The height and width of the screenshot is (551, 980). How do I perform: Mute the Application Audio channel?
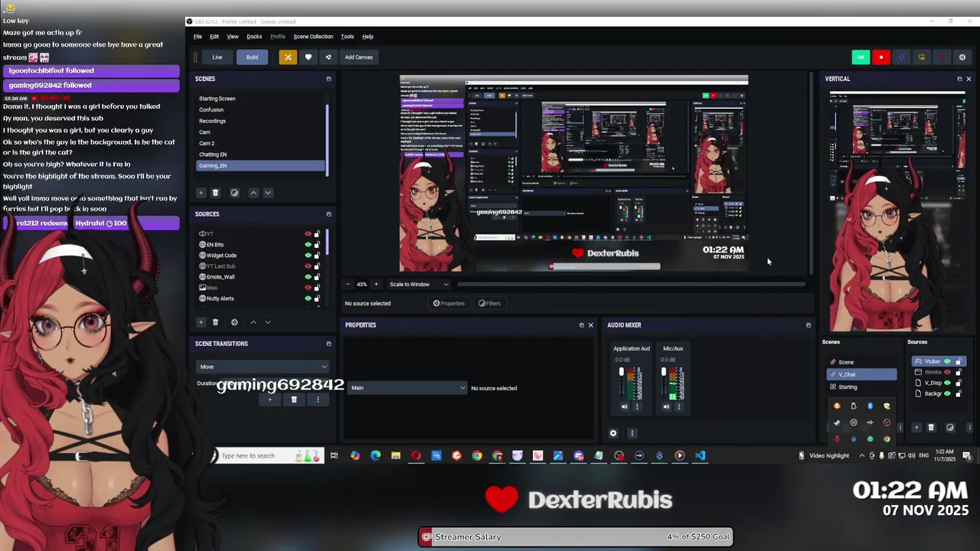tap(624, 407)
